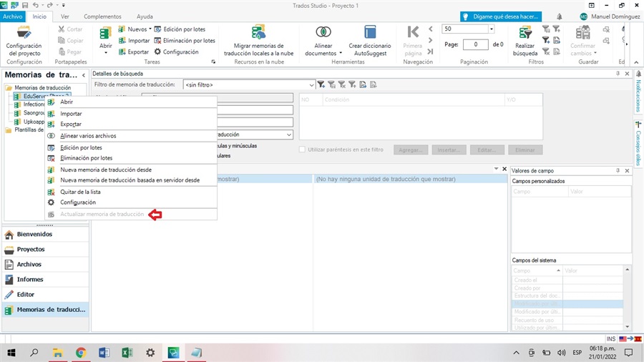Choose Nueva memoria de traducción desde
This screenshot has width=644, height=362.
[x=132, y=170]
